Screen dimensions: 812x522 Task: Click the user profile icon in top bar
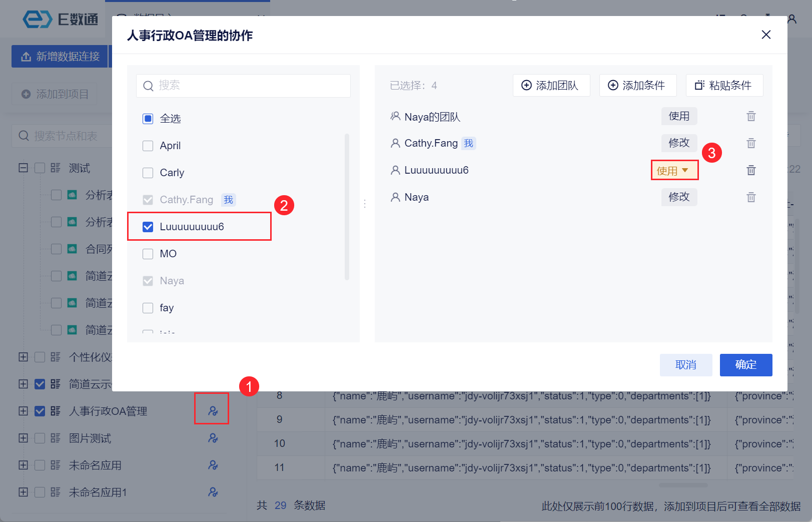click(792, 19)
